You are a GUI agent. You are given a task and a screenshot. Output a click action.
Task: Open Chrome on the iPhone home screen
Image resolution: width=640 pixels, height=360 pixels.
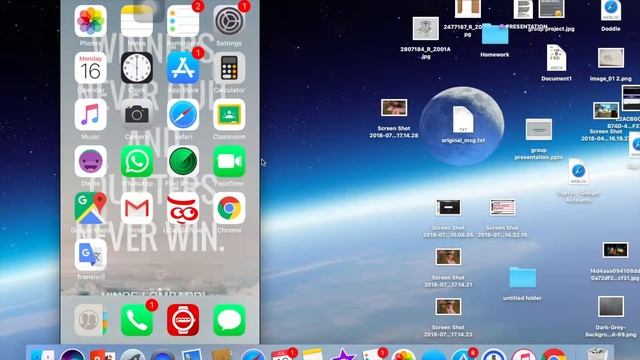(x=229, y=208)
